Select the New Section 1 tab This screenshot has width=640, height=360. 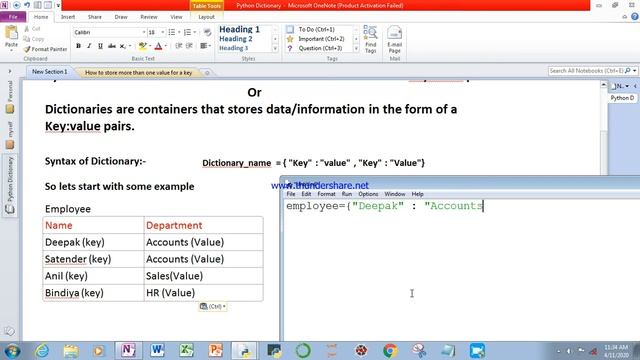pyautogui.click(x=49, y=72)
